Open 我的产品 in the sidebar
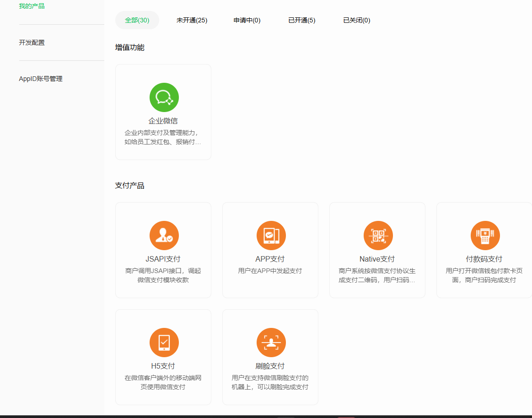The height and width of the screenshot is (418, 532). [32, 6]
